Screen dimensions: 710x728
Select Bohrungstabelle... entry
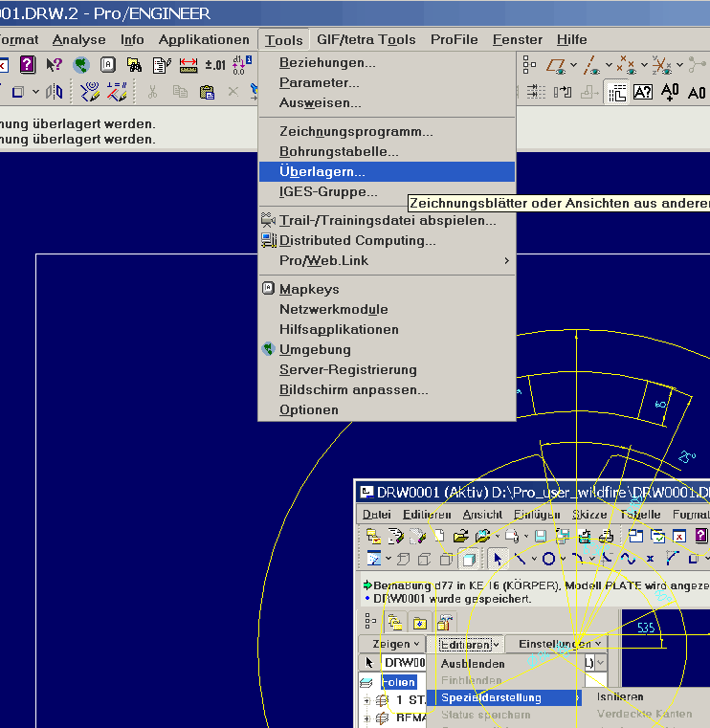(x=387, y=152)
